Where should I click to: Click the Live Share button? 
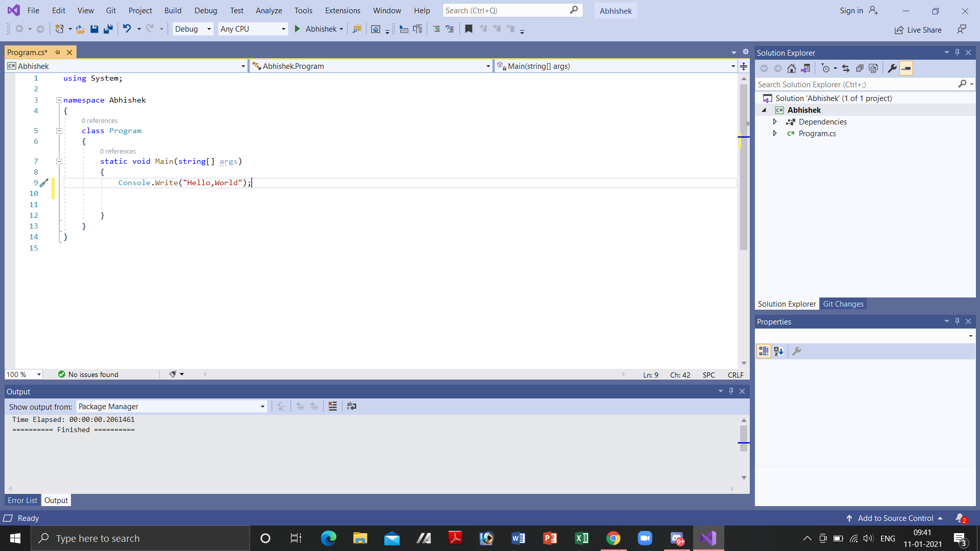point(918,30)
